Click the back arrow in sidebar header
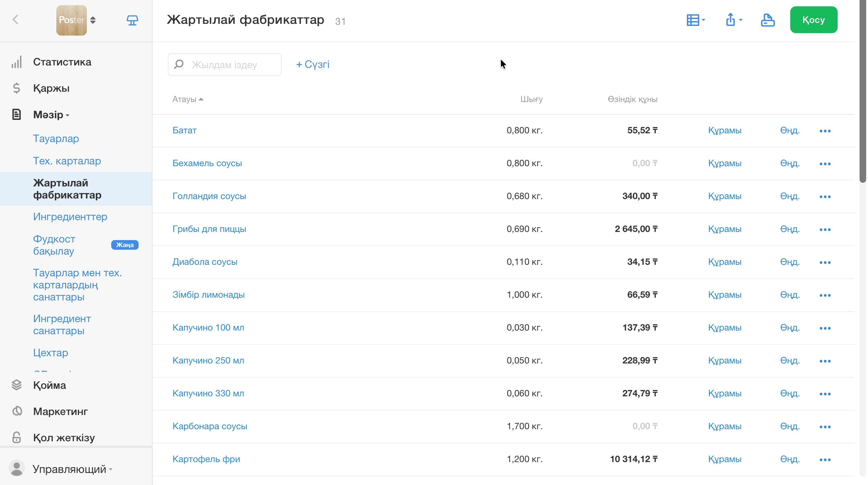 click(15, 20)
